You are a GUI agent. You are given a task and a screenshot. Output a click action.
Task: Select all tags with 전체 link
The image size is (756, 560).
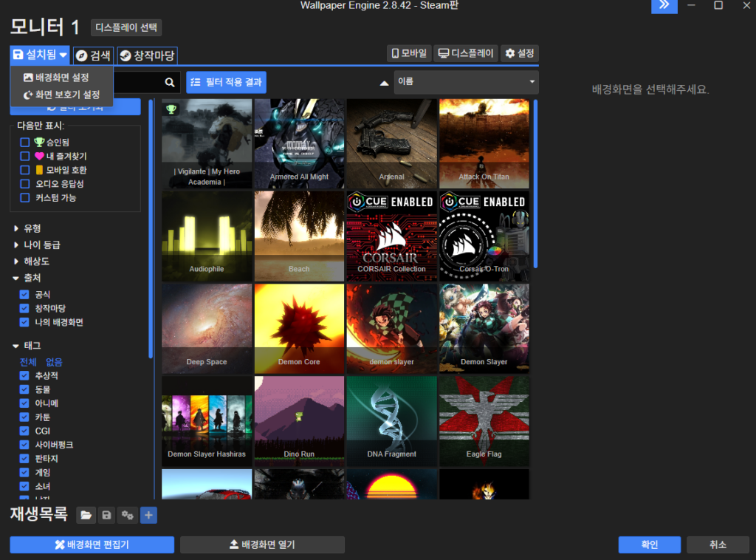tap(28, 362)
